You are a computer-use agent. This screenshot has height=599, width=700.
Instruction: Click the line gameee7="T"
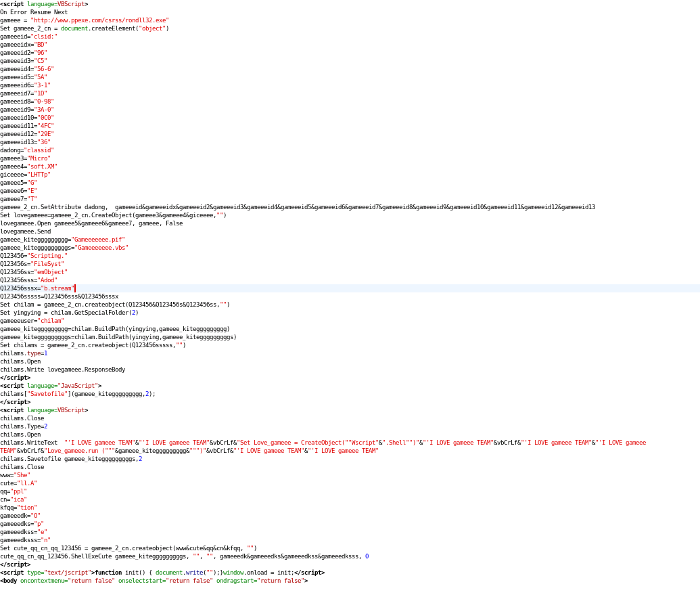pyautogui.click(x=19, y=199)
